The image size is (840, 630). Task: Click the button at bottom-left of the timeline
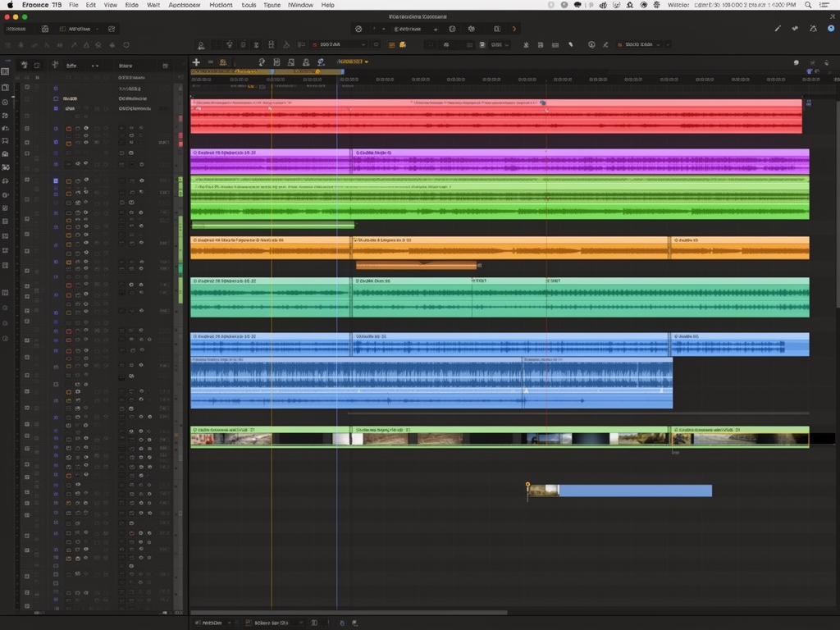click(x=212, y=623)
